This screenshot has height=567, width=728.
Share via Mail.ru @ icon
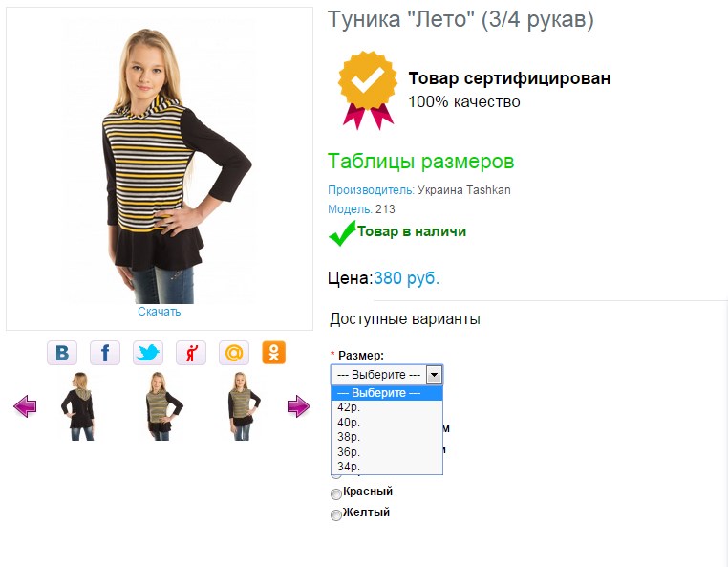(x=234, y=353)
